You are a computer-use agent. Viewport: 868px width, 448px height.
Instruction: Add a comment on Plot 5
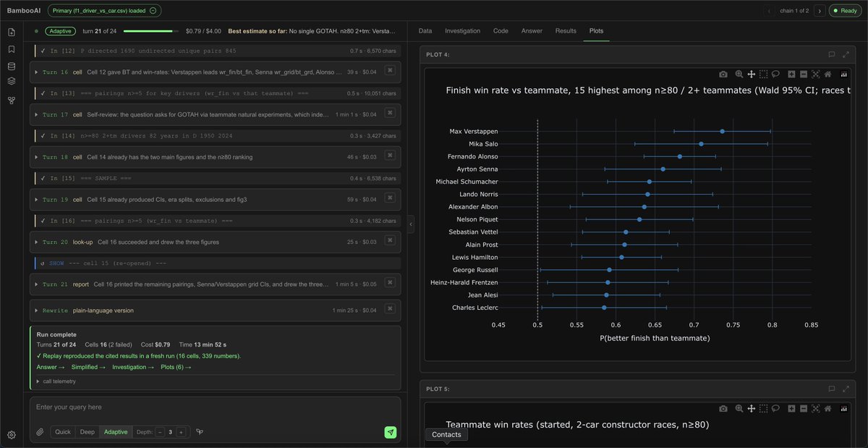pyautogui.click(x=832, y=389)
